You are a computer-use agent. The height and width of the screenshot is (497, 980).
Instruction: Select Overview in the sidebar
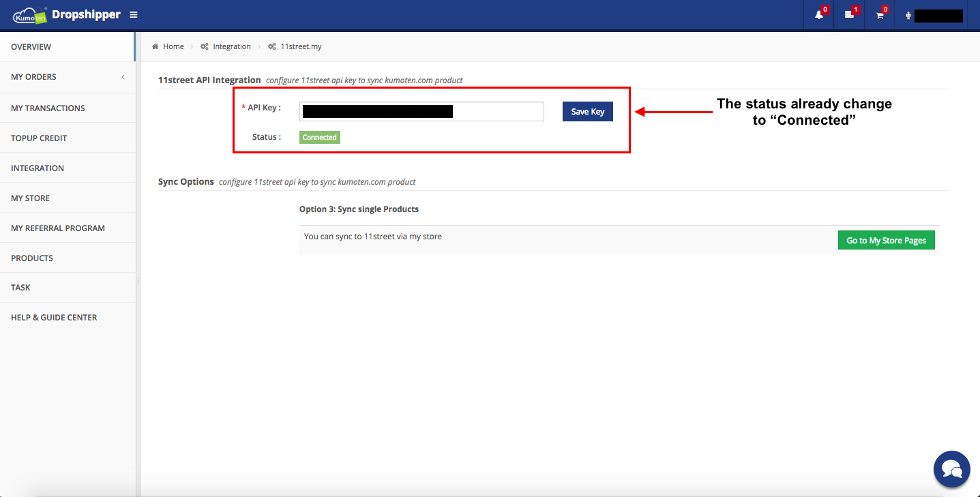click(68, 47)
